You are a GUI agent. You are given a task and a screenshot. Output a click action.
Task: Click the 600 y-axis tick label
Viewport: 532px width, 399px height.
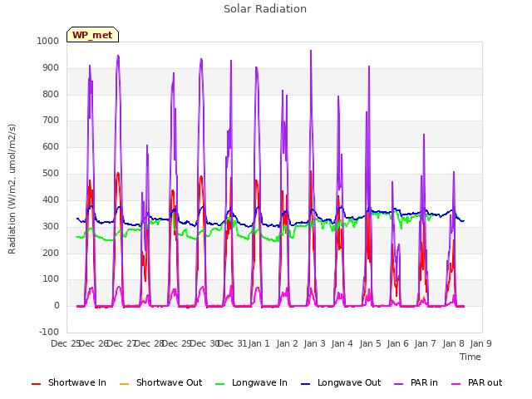[x=51, y=146]
